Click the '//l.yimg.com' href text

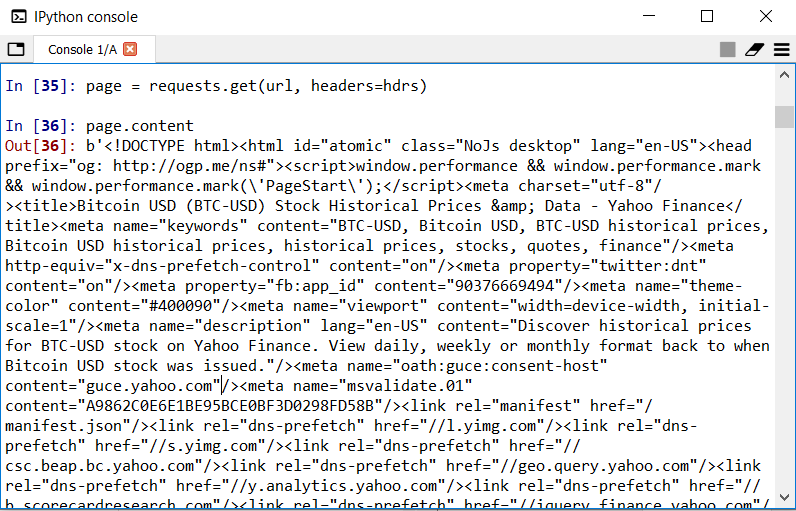pyautogui.click(x=482, y=426)
